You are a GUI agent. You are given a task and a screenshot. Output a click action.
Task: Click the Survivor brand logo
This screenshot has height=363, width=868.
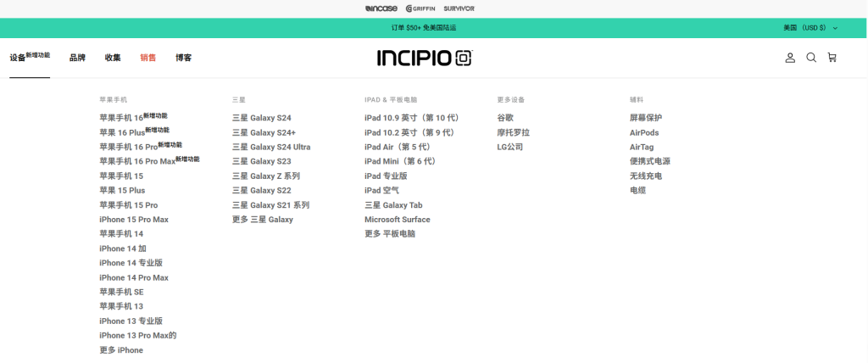coord(459,8)
